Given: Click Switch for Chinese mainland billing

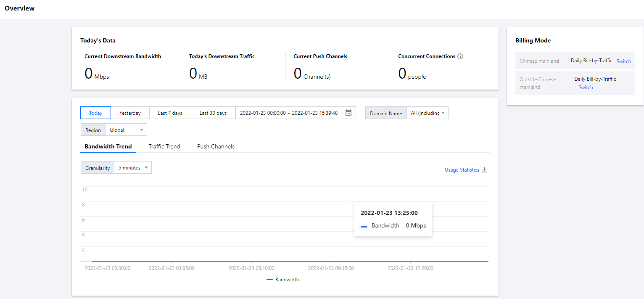Looking at the screenshot, I should tap(623, 61).
